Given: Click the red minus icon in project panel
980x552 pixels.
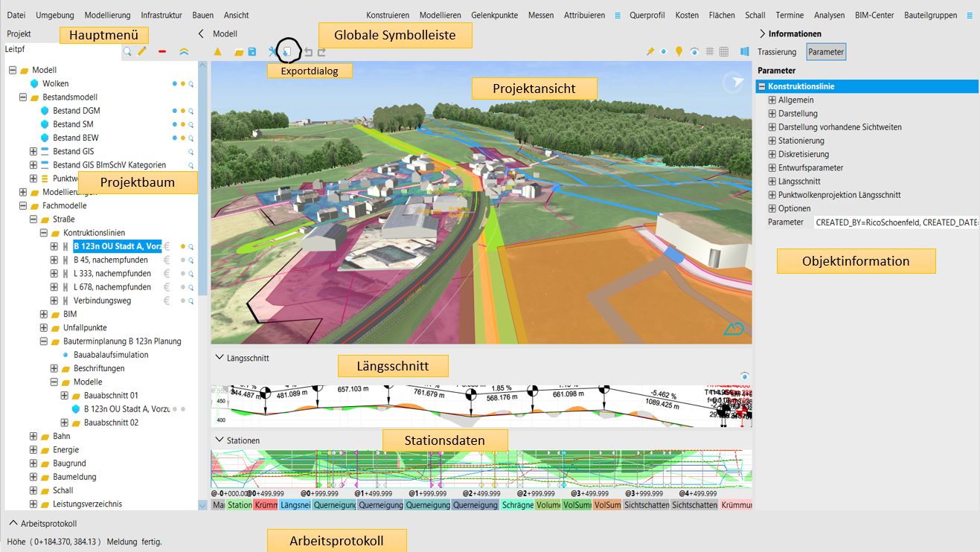Looking at the screenshot, I should (x=162, y=52).
